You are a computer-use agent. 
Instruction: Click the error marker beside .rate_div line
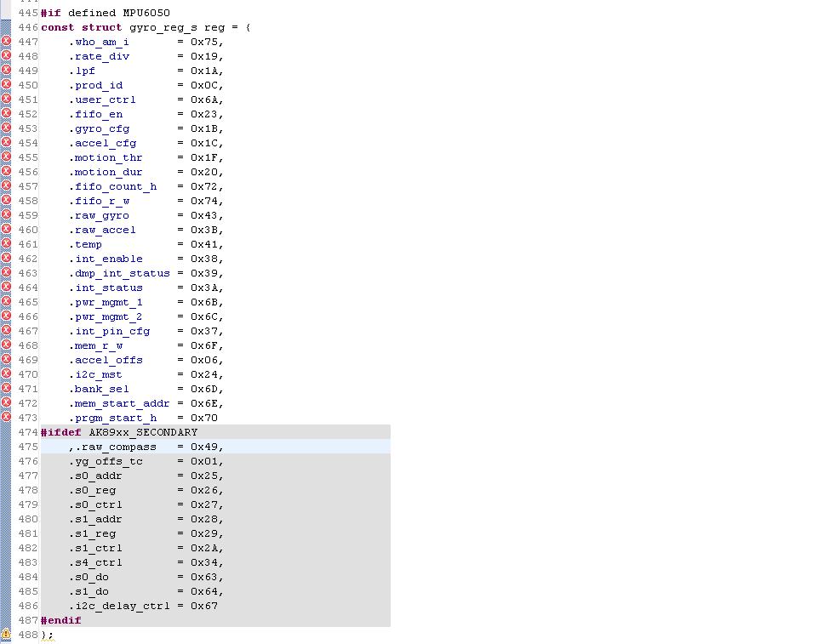pos(6,55)
